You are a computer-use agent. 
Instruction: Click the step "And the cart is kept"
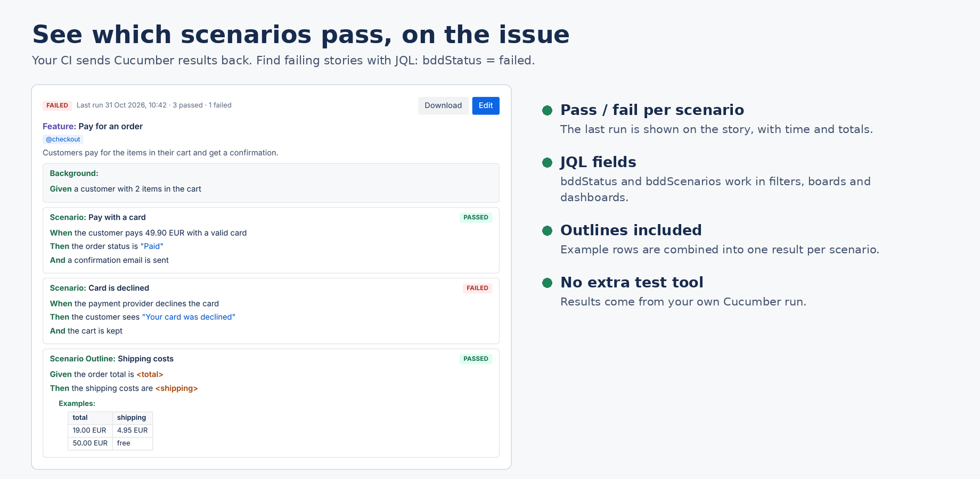click(x=86, y=331)
